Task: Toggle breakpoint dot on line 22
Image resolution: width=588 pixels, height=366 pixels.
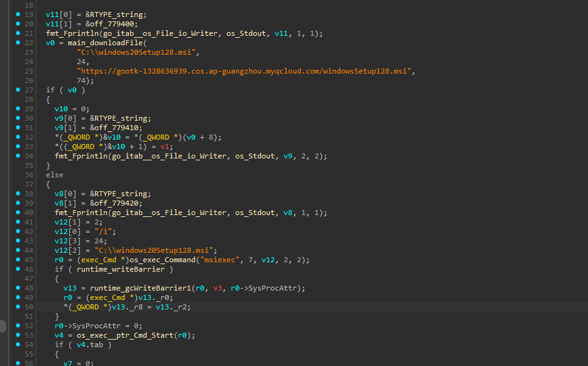Action: click(x=18, y=43)
